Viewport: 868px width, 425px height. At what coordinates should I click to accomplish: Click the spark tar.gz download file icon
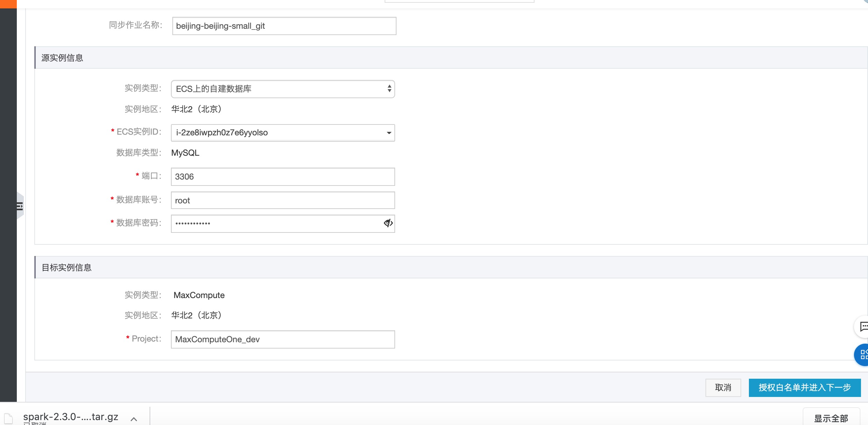pyautogui.click(x=8, y=418)
